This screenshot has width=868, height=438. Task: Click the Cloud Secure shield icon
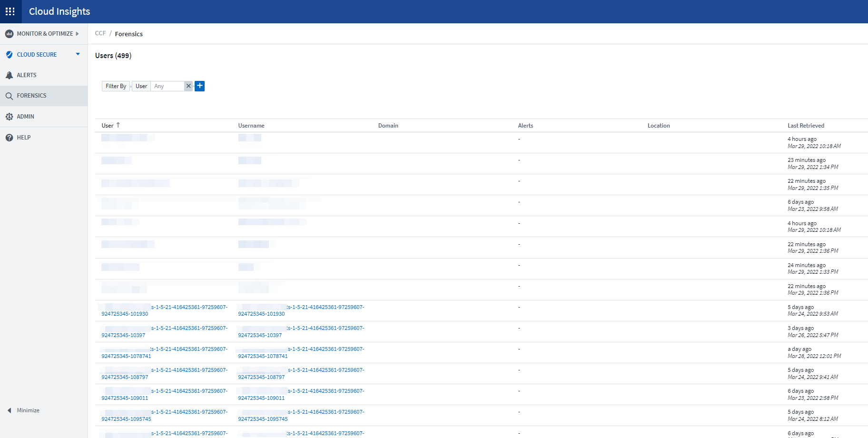9,55
